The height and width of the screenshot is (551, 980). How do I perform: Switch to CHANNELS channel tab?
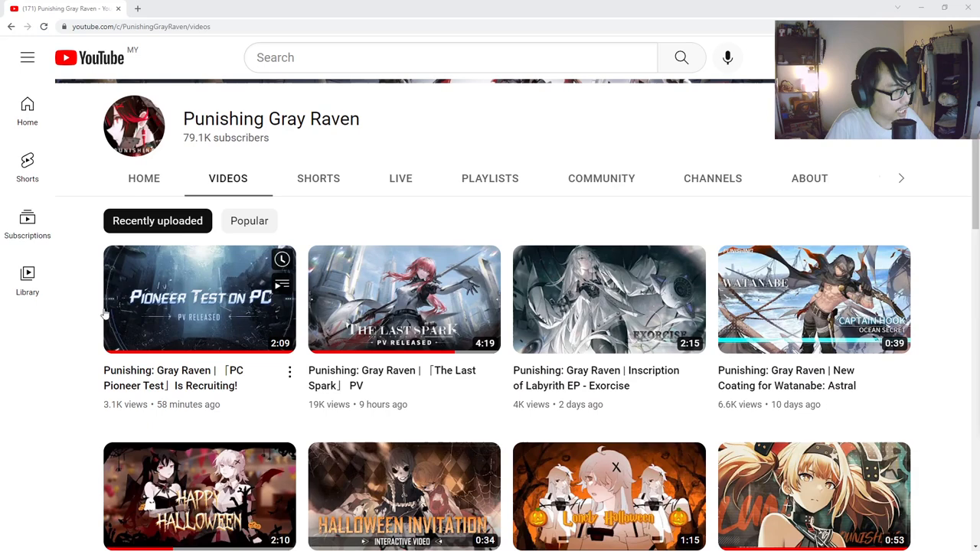713,178
